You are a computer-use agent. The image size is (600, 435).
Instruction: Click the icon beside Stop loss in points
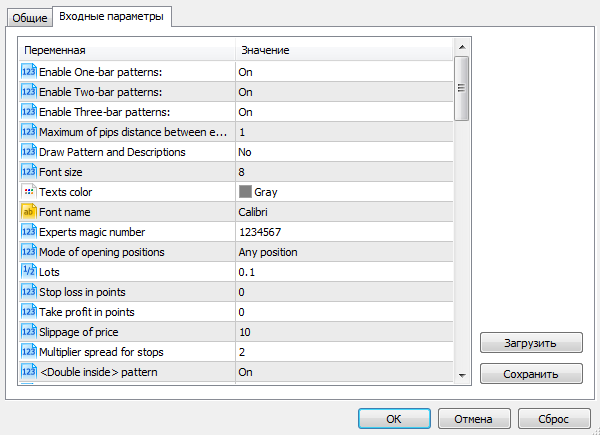click(28, 292)
